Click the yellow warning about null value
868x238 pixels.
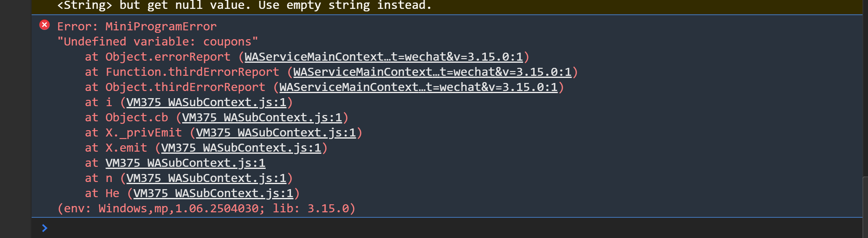click(x=244, y=5)
